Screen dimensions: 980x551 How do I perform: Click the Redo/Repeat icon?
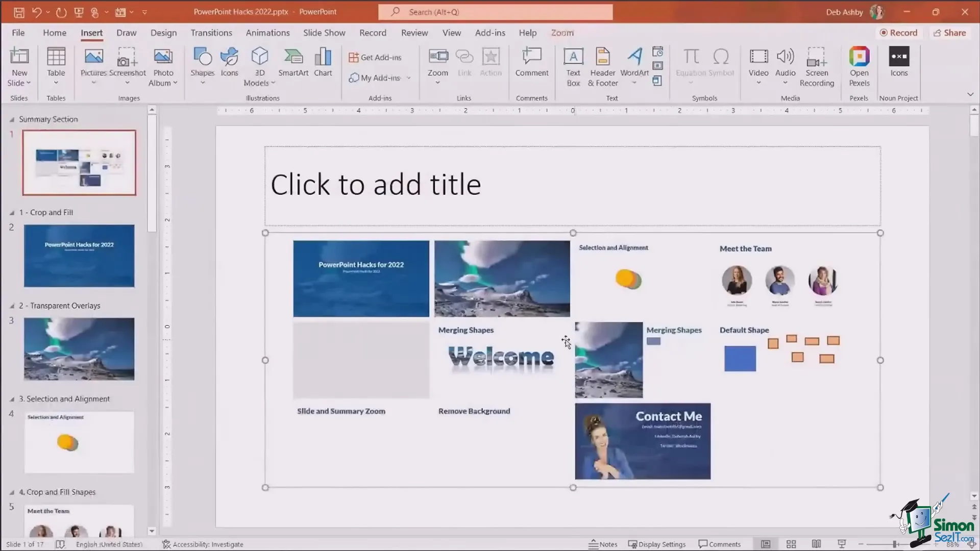click(61, 12)
